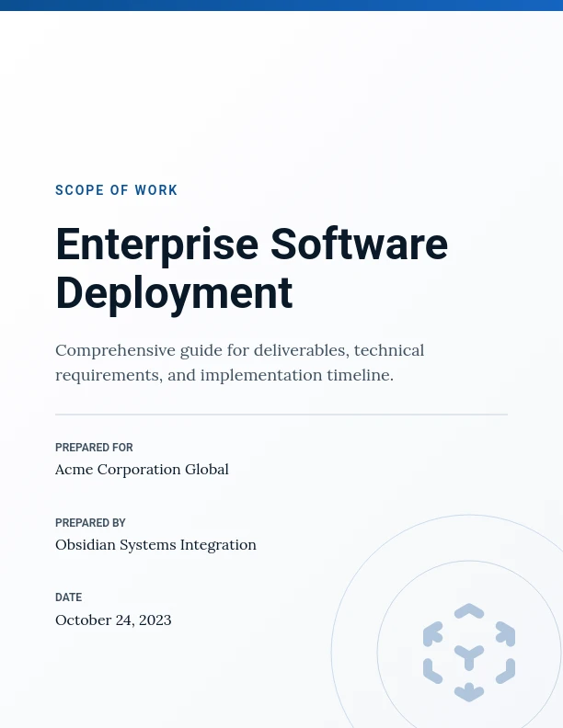
Task: Click the upper-right arrow of the cube logo
Action: [x=505, y=633]
